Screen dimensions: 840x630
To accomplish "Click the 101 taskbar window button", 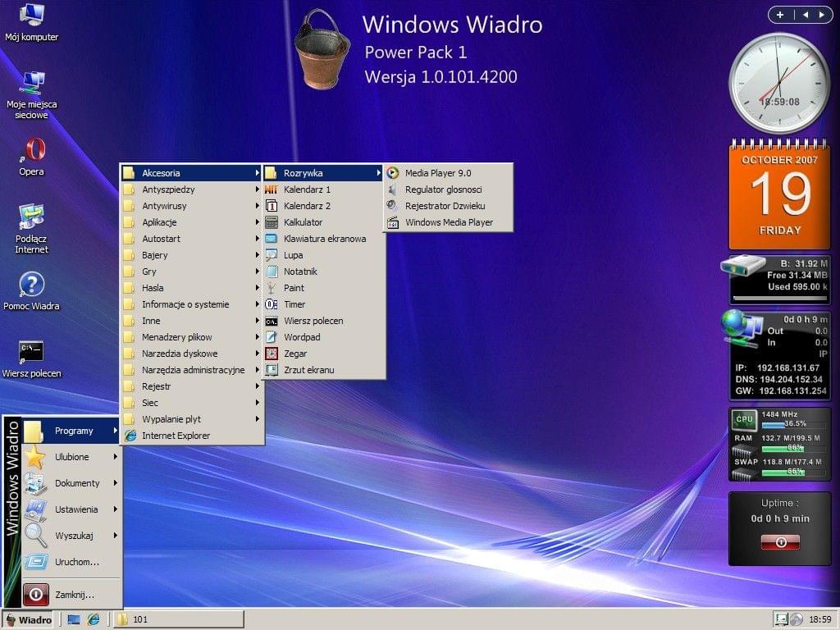I will (x=179, y=620).
